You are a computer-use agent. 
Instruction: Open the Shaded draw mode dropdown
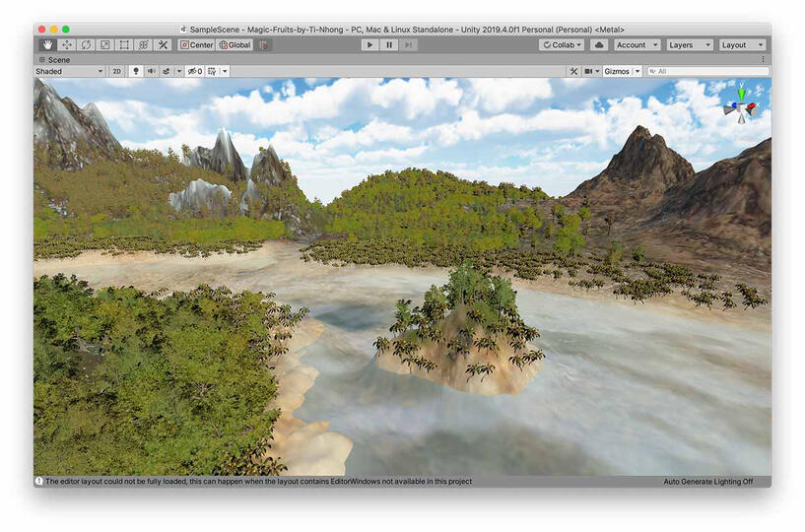coord(69,72)
